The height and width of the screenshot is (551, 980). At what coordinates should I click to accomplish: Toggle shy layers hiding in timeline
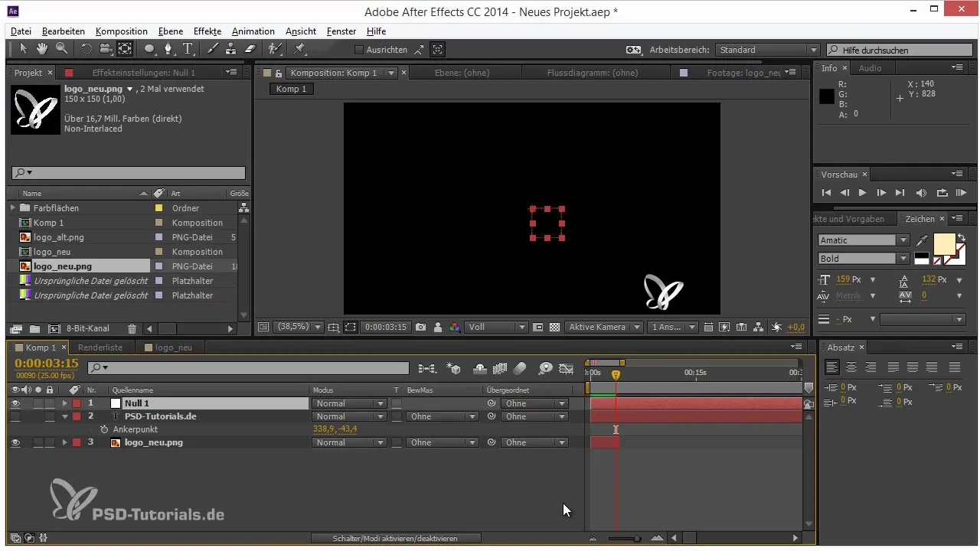pyautogui.click(x=480, y=368)
